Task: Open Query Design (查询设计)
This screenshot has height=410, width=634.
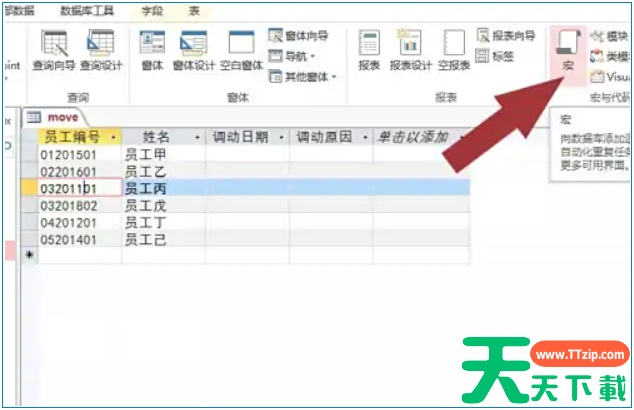Action: click(x=101, y=51)
